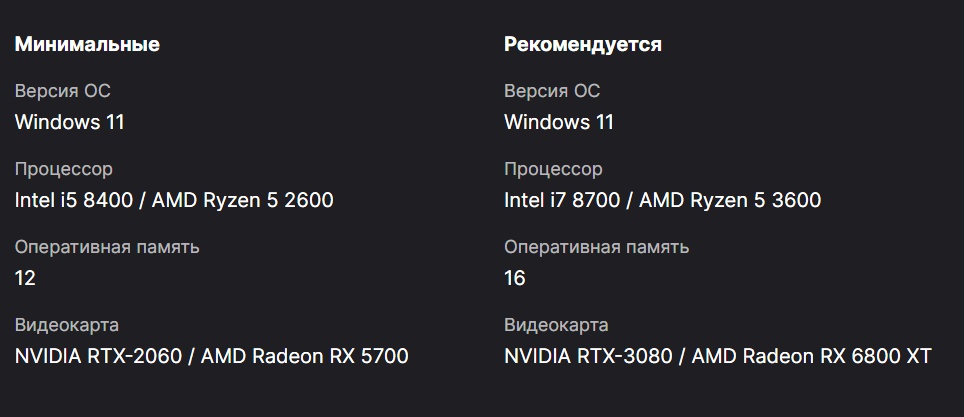The image size is (964, 417).
Task: Select "Видеокарта" label under Минимальные
Action: pos(67,325)
